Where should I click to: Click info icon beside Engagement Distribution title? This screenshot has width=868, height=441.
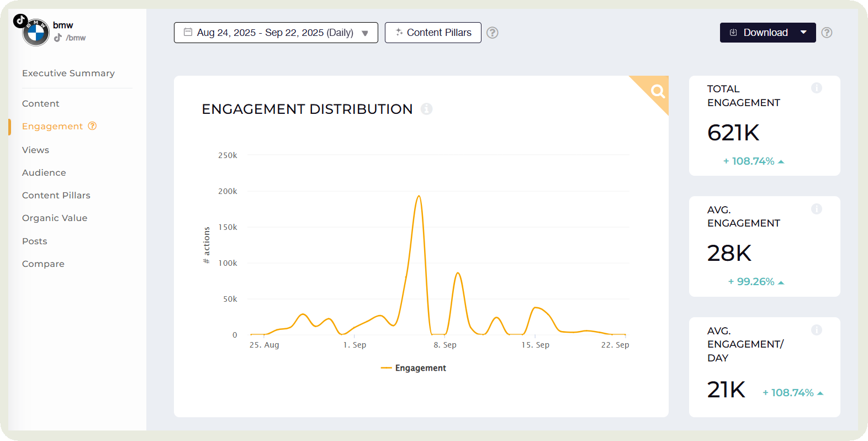pyautogui.click(x=426, y=109)
